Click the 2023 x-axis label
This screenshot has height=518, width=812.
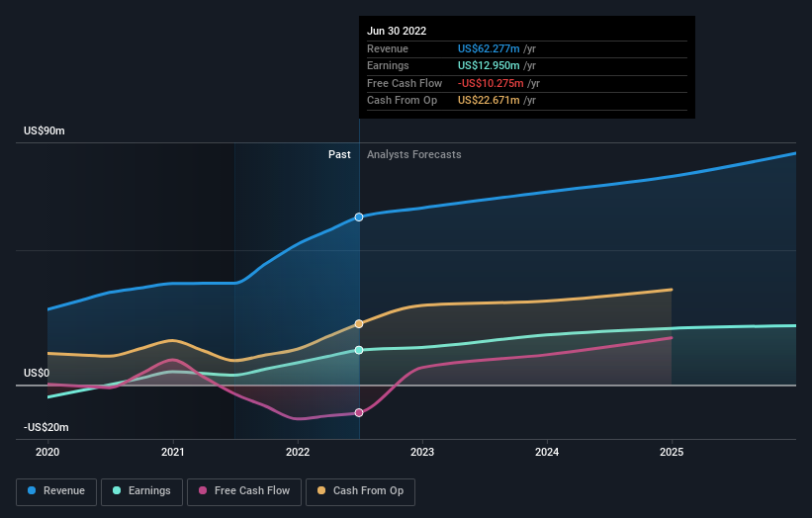pos(422,453)
